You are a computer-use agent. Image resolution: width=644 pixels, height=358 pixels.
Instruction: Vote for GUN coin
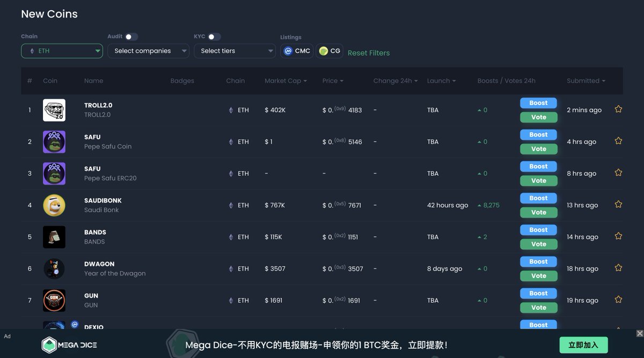click(538, 308)
